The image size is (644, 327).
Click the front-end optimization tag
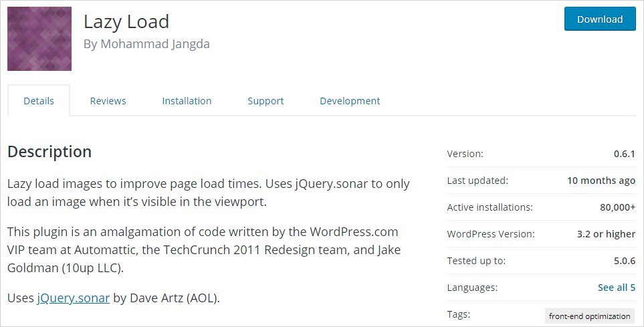[x=589, y=316]
